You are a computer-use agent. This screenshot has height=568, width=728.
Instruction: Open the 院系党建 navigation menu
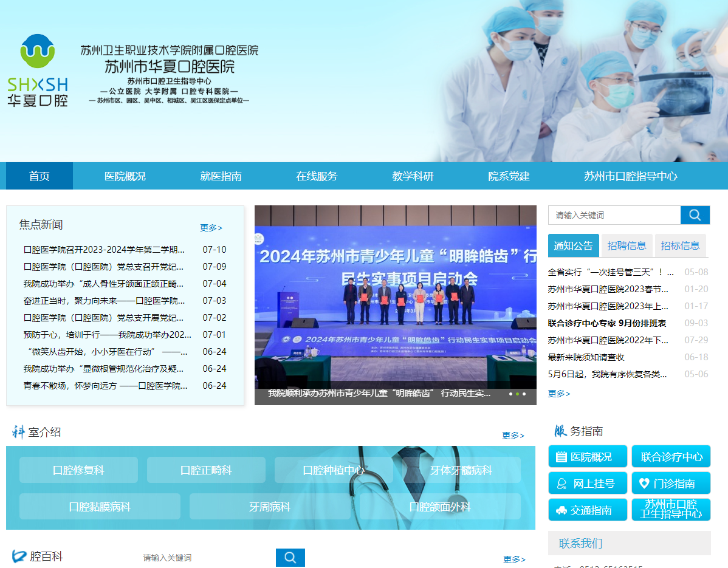509,176
